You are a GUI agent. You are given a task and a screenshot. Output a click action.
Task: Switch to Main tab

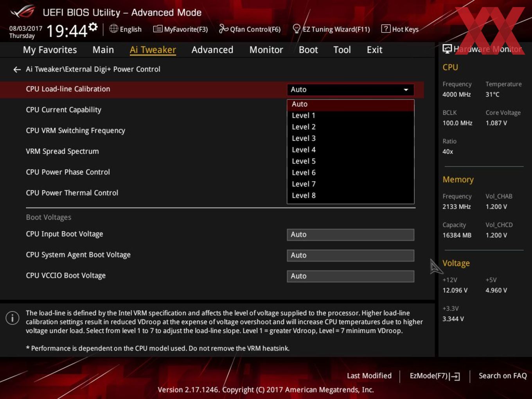[103, 50]
